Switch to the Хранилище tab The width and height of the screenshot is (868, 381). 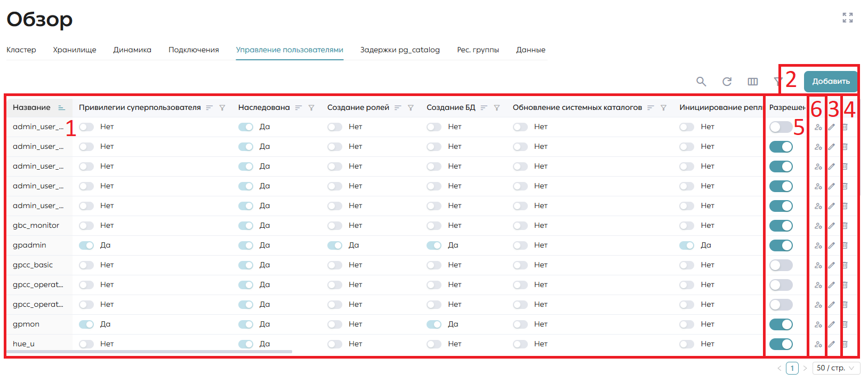[x=75, y=50]
